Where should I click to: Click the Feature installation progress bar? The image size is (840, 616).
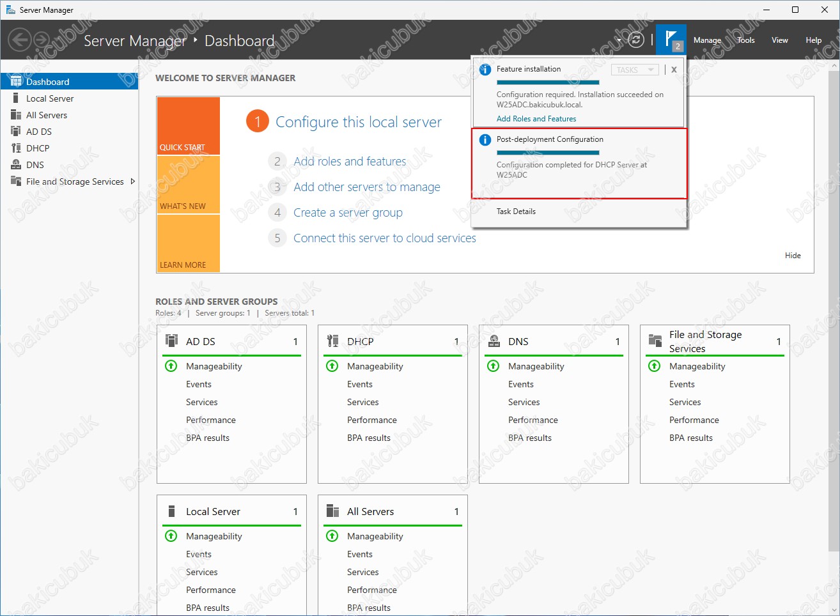[548, 82]
